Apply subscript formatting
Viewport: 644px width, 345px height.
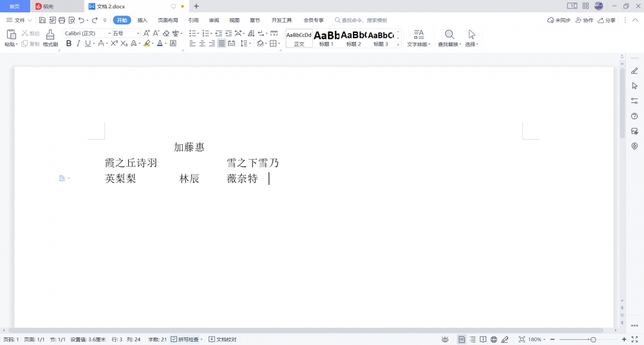(124, 43)
